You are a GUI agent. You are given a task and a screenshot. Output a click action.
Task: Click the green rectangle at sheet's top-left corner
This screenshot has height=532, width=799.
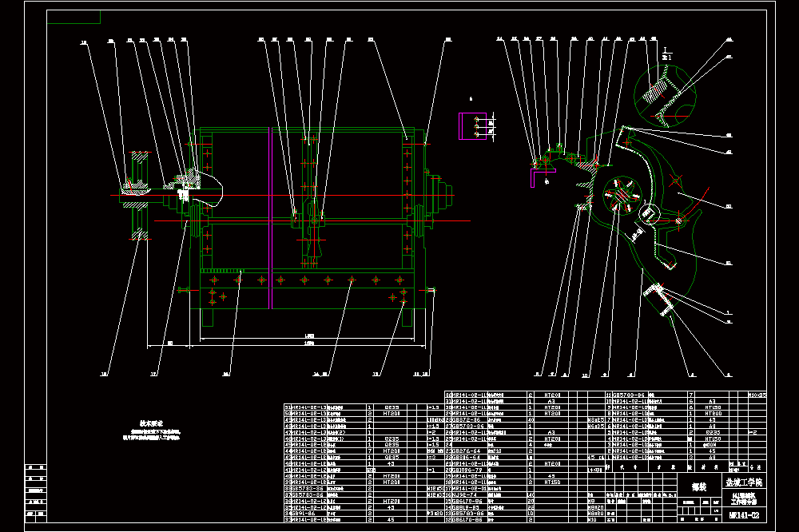[74, 17]
